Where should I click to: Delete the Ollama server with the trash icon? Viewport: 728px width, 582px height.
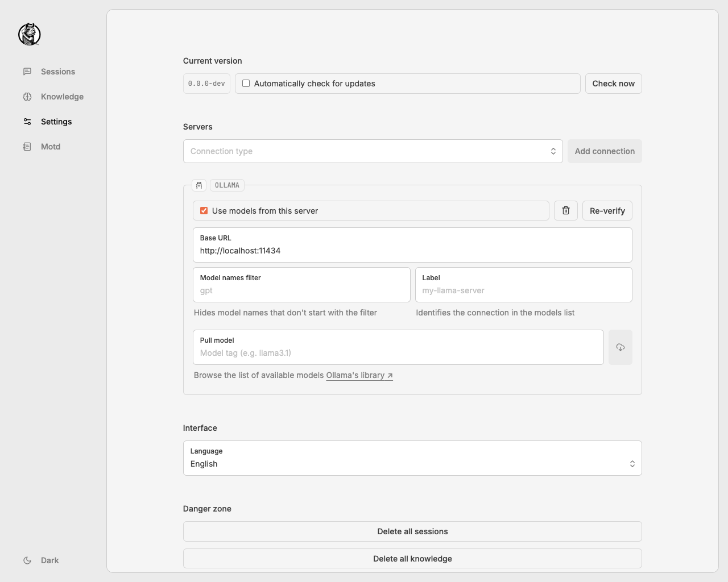click(566, 211)
